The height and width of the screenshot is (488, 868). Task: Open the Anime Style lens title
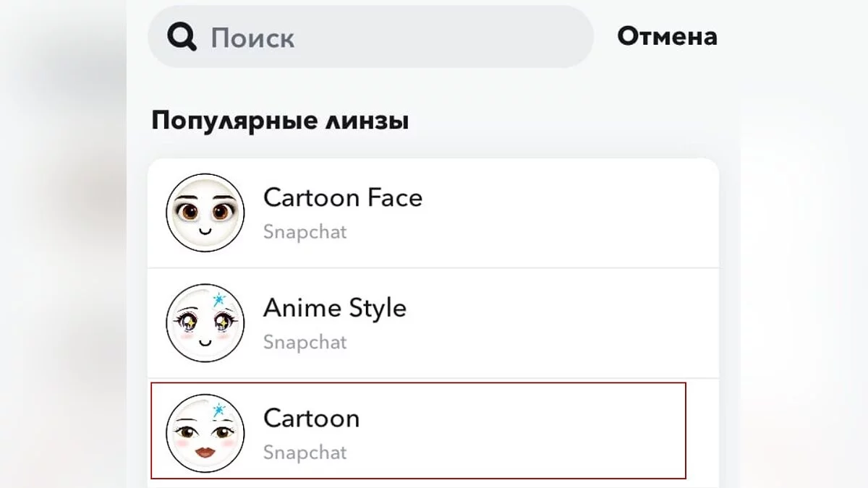click(334, 308)
